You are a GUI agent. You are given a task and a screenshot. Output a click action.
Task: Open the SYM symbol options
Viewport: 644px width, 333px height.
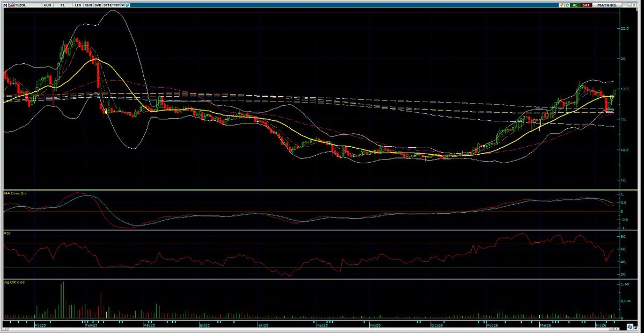point(107,5)
